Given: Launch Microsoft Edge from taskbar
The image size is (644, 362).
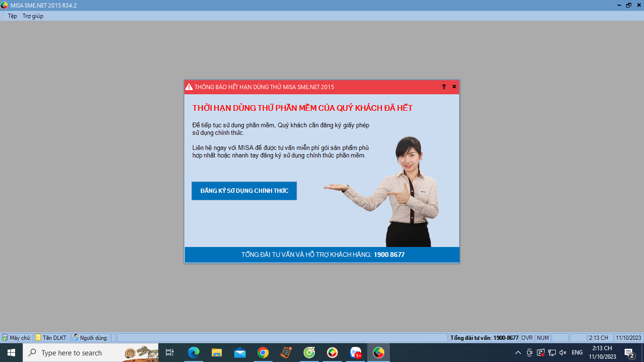Looking at the screenshot, I should click(x=193, y=353).
